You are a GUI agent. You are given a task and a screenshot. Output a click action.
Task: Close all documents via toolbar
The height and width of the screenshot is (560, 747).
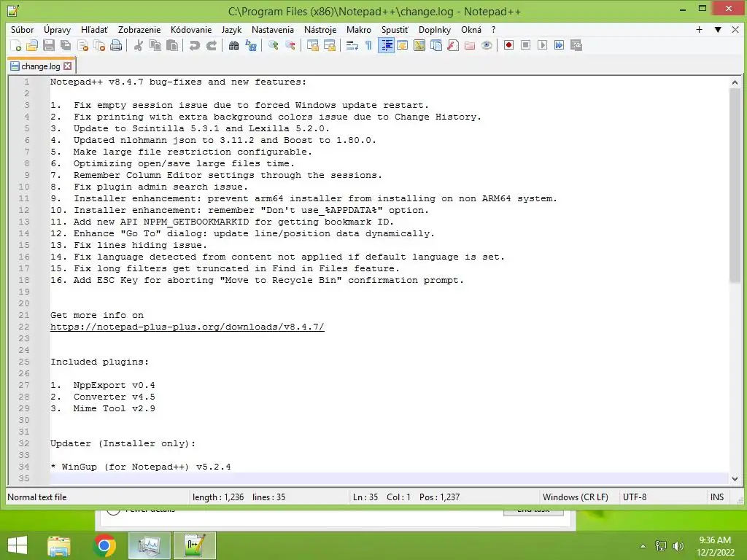pos(99,45)
